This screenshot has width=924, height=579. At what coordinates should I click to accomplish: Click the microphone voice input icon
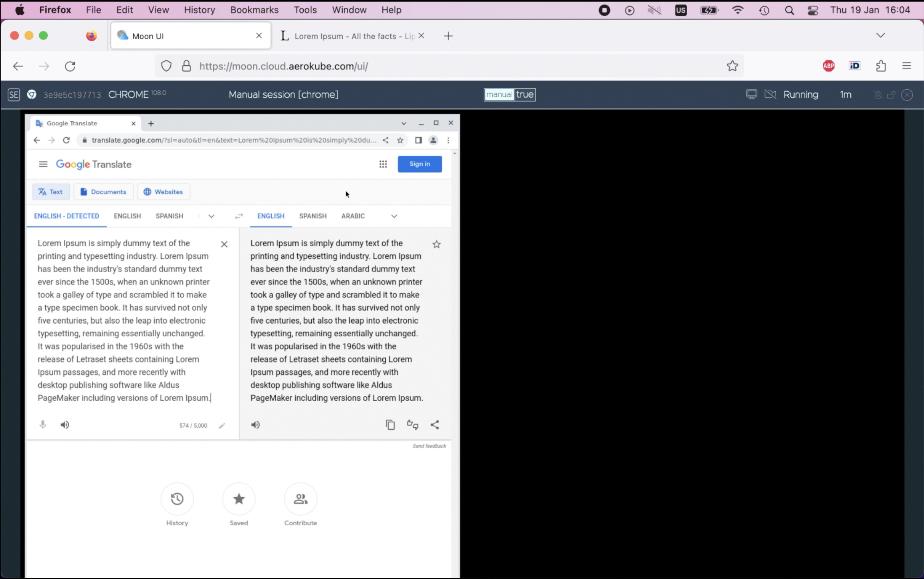[x=42, y=425]
